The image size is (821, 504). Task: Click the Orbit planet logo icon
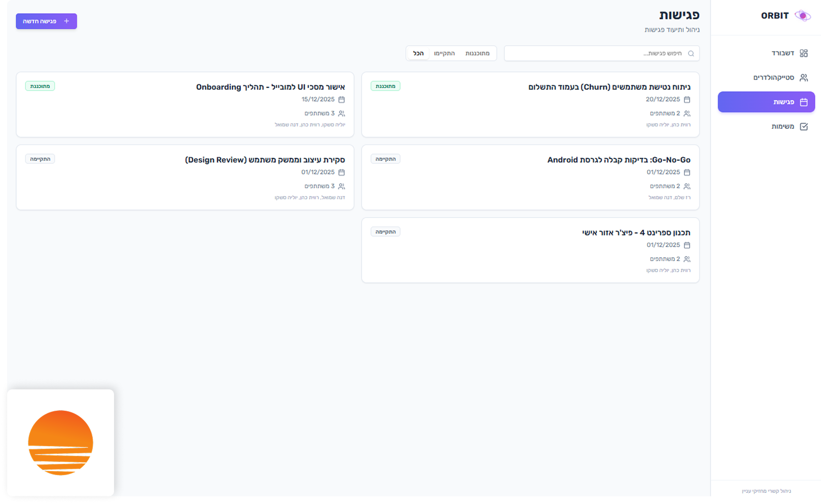[x=802, y=16]
